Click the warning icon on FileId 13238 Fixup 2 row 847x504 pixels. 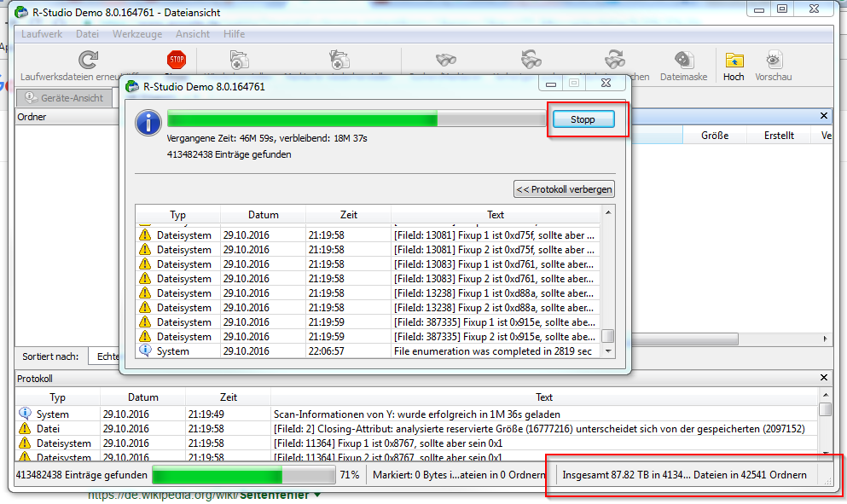click(145, 307)
